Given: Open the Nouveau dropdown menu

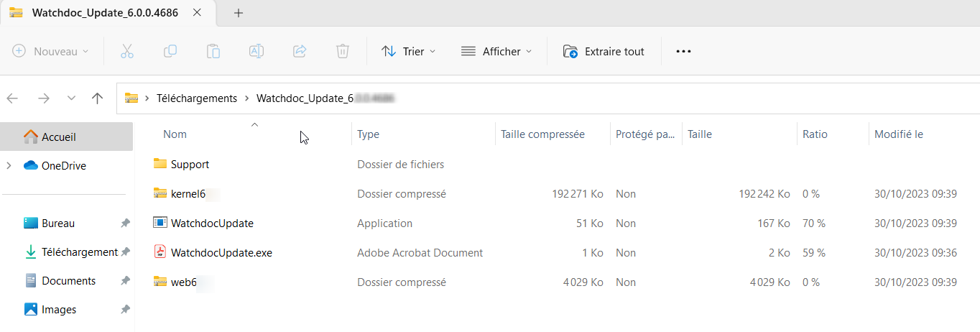Looking at the screenshot, I should pos(51,51).
